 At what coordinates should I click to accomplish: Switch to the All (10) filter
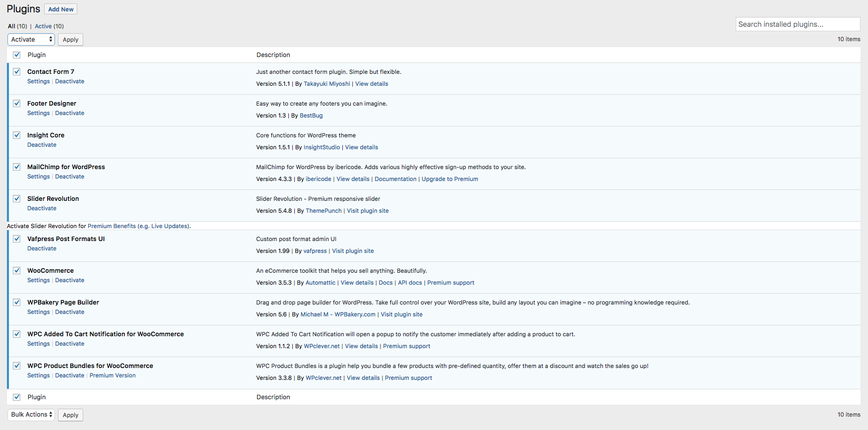pyautogui.click(x=17, y=26)
